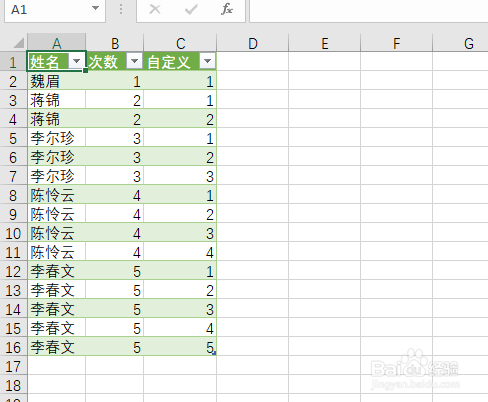
Task: Click cell C11 with value 4
Action: click(x=180, y=252)
